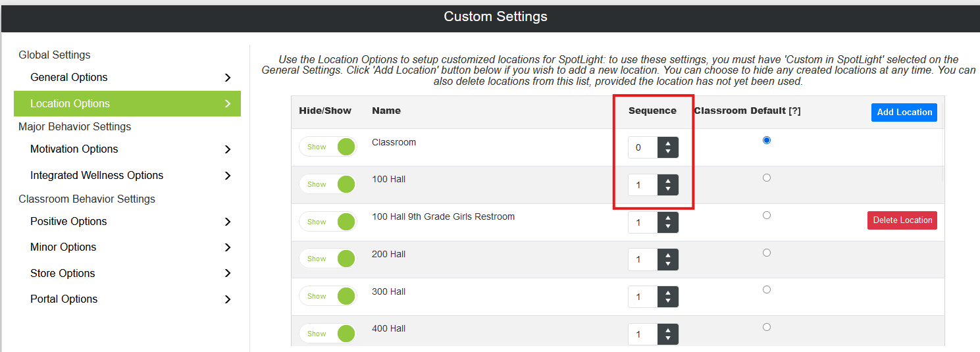Expand Integrated Wellness Options

127,176
